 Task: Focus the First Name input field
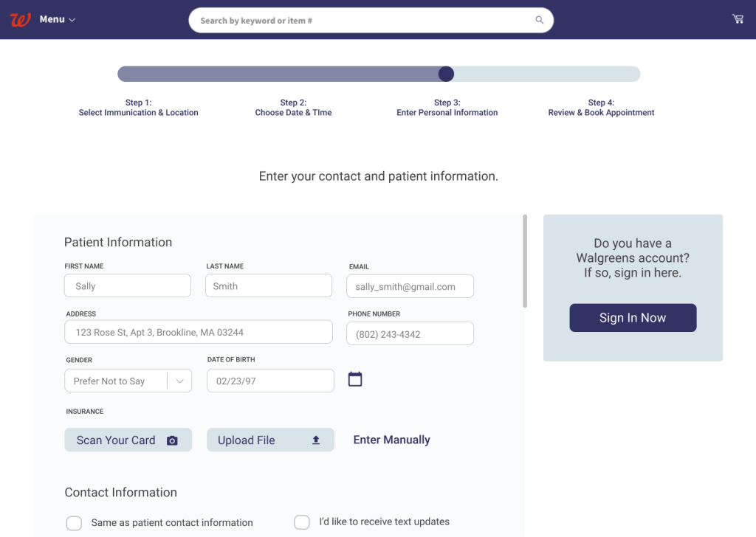coord(128,286)
